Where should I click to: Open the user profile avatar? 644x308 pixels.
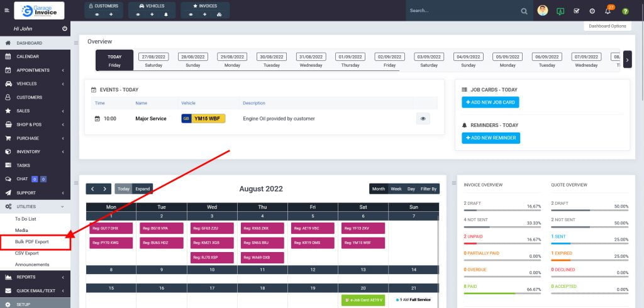[x=543, y=11]
